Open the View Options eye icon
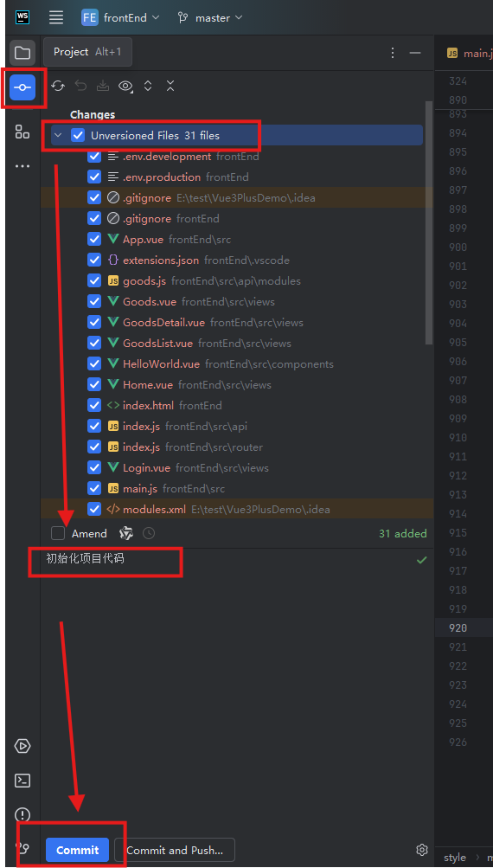 (x=125, y=86)
